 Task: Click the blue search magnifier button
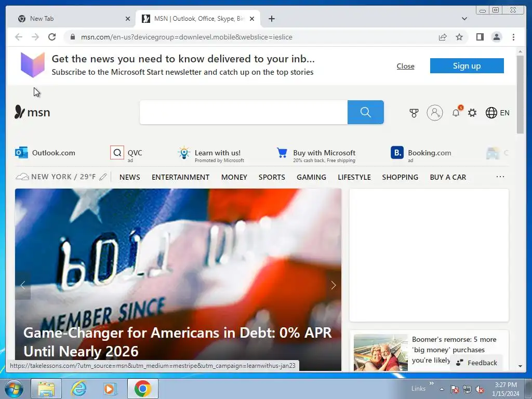[365, 112]
